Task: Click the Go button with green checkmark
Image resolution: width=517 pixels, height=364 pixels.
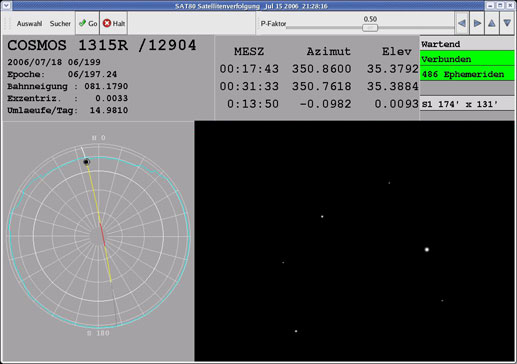Action: (x=88, y=23)
